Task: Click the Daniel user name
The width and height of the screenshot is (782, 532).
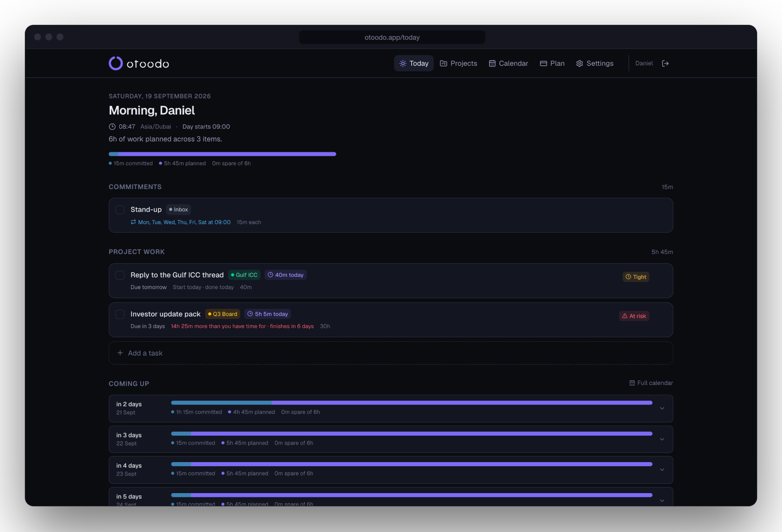Action: pyautogui.click(x=644, y=63)
